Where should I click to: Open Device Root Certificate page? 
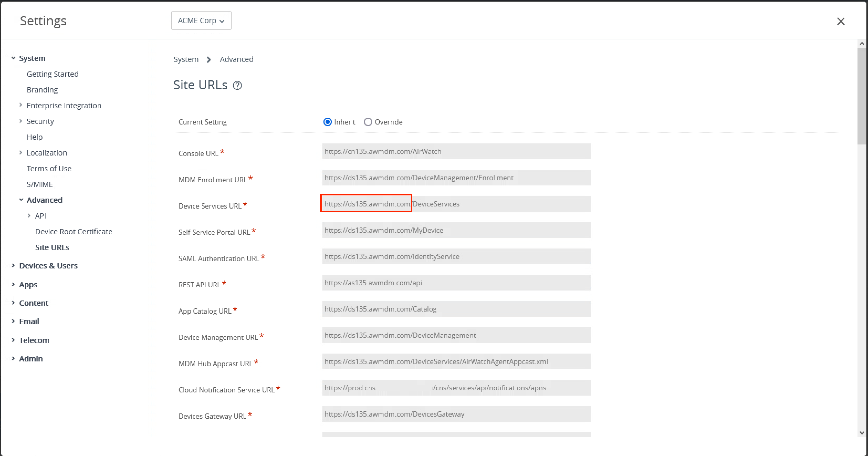pos(74,231)
